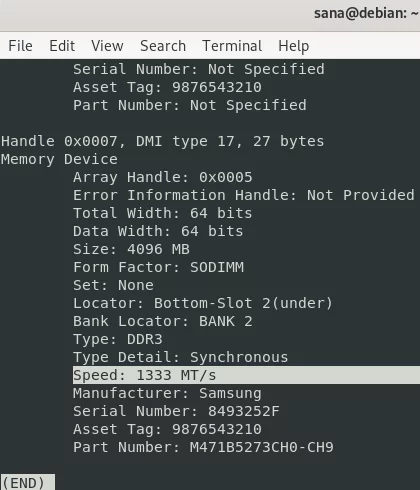Open the View menu

pos(107,46)
